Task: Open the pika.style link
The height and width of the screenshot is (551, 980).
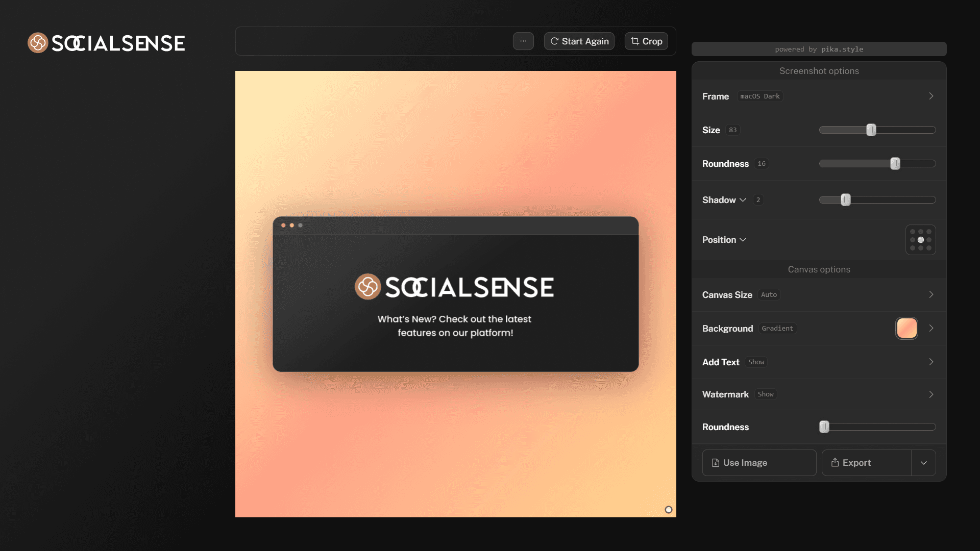Action: pos(842,49)
